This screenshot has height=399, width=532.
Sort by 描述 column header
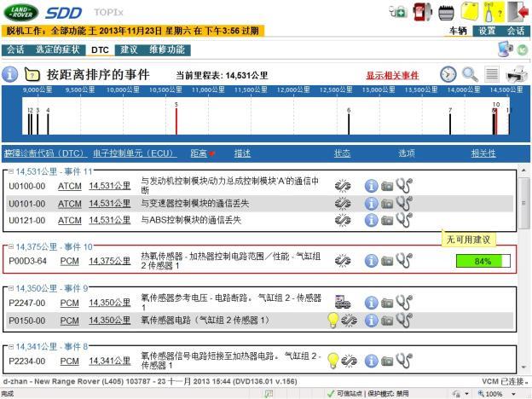(x=242, y=153)
